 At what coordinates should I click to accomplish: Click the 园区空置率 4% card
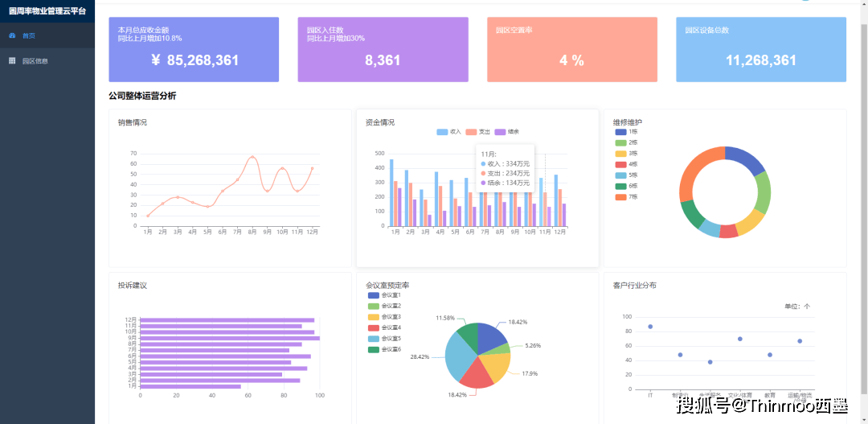(x=572, y=49)
